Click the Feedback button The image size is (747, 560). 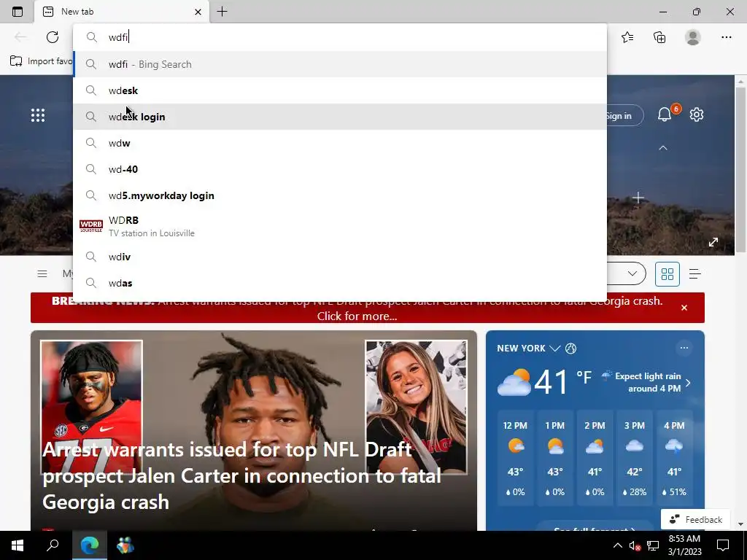pyautogui.click(x=695, y=519)
